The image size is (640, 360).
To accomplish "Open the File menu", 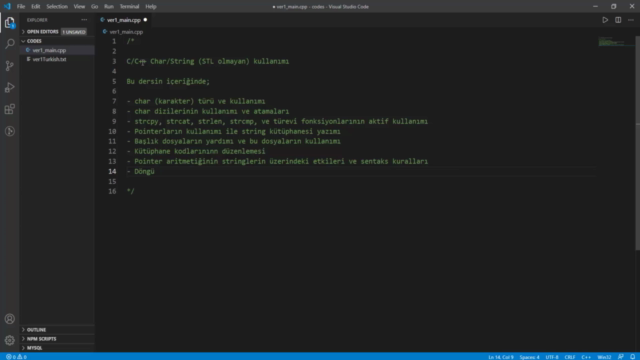I will click(x=21, y=7).
